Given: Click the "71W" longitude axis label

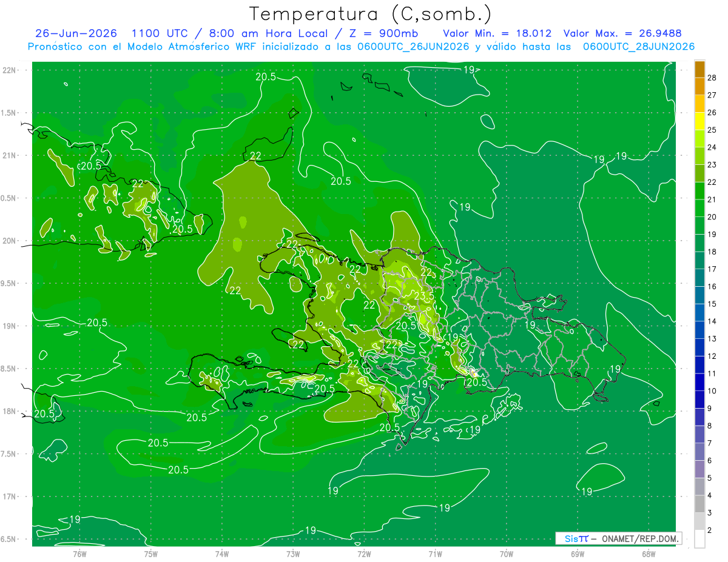Looking at the screenshot, I should point(435,553).
